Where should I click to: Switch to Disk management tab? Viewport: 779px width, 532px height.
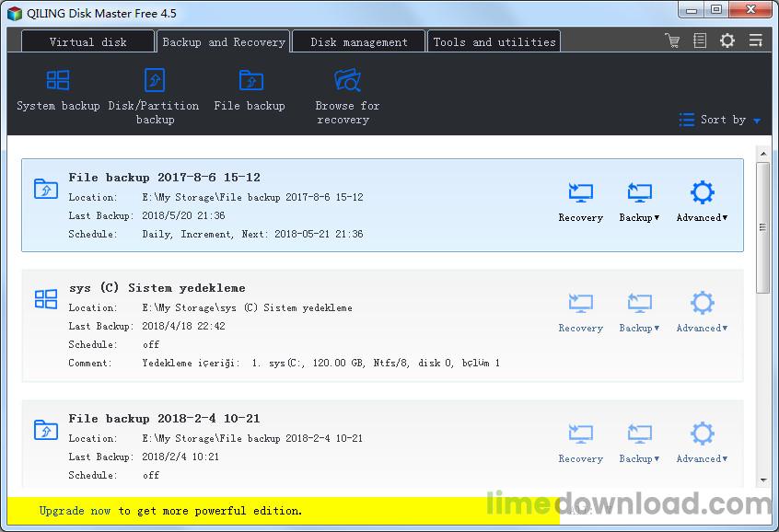pos(359,41)
